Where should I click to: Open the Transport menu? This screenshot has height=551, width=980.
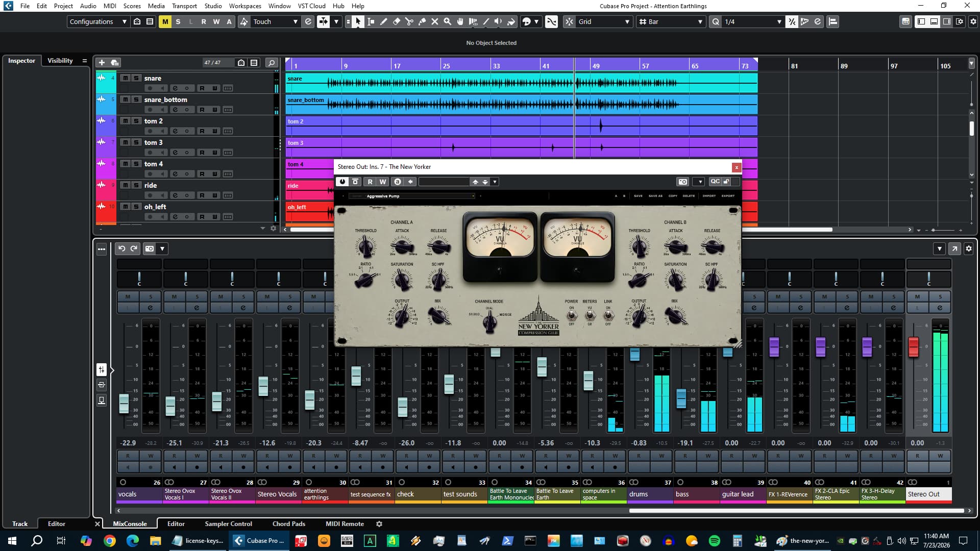coord(184,6)
